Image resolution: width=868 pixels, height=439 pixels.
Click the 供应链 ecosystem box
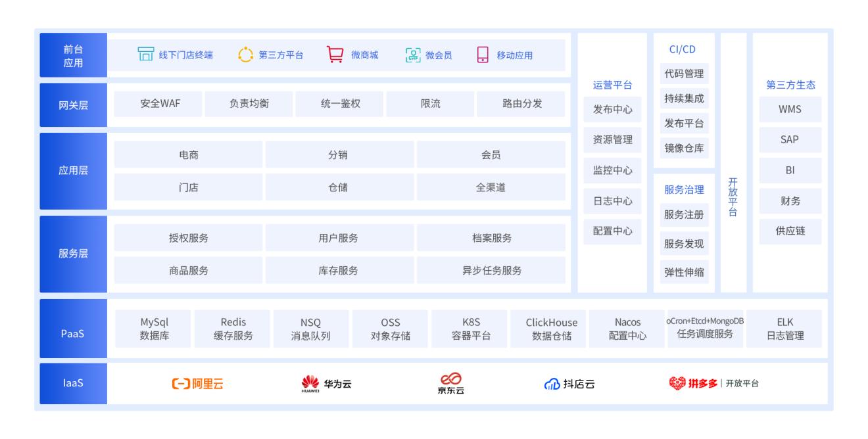tap(790, 231)
